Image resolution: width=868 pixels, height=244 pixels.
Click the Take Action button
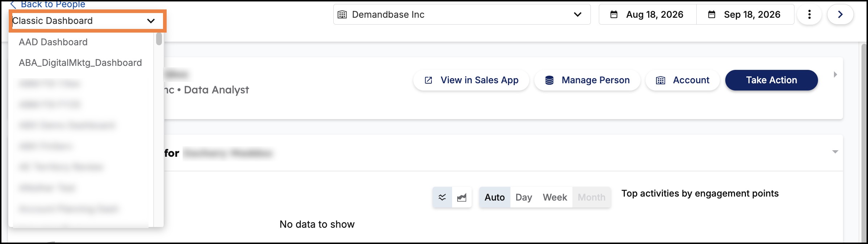[x=771, y=80]
